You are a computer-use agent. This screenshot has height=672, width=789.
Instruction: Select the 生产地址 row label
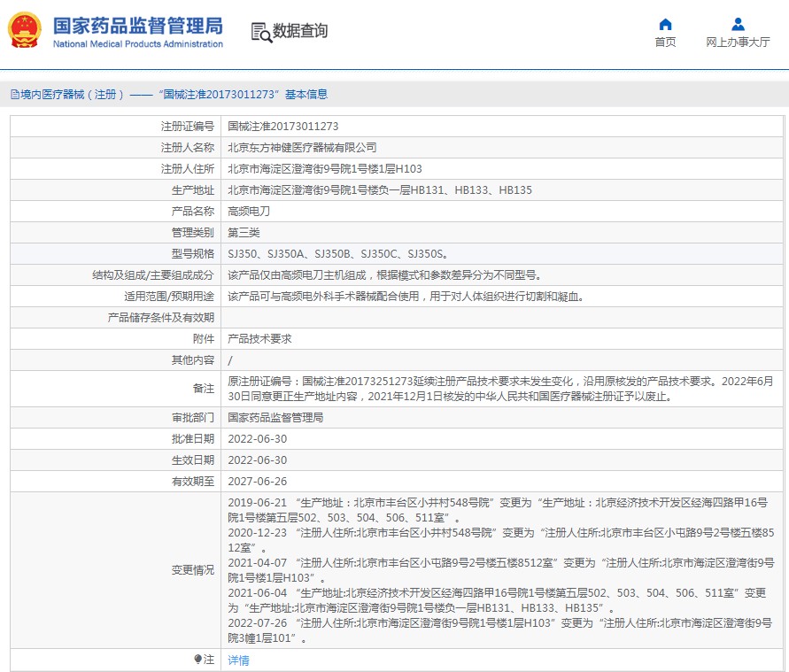click(193, 190)
